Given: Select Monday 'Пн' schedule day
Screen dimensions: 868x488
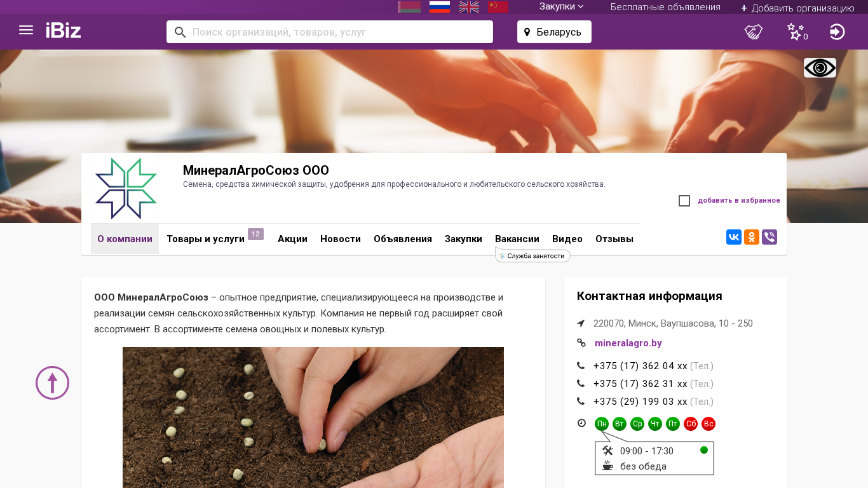Looking at the screenshot, I should (x=602, y=424).
